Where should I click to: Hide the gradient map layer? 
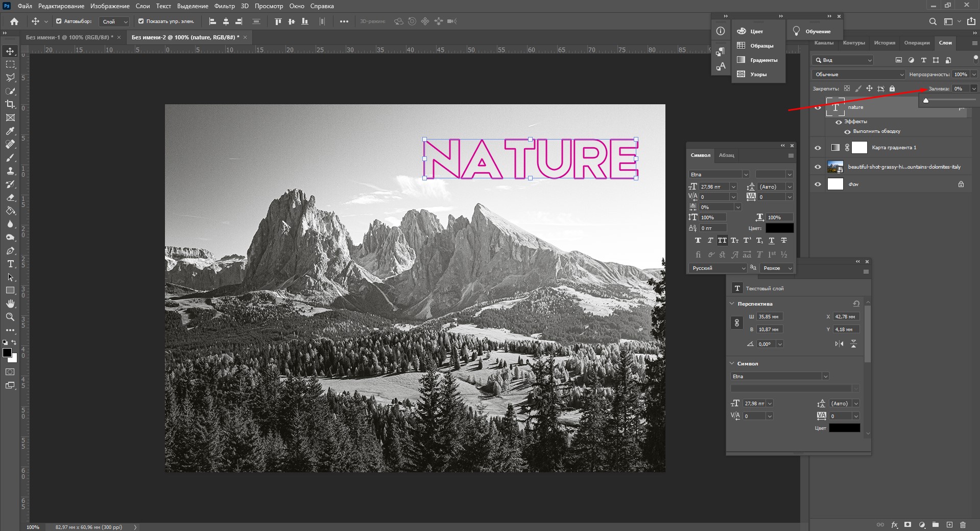pyautogui.click(x=818, y=148)
